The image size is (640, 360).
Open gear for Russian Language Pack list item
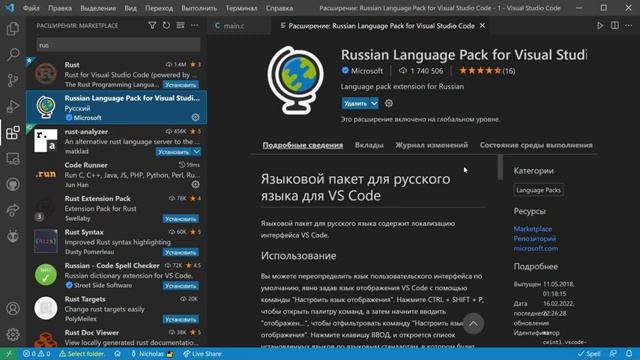(x=196, y=118)
